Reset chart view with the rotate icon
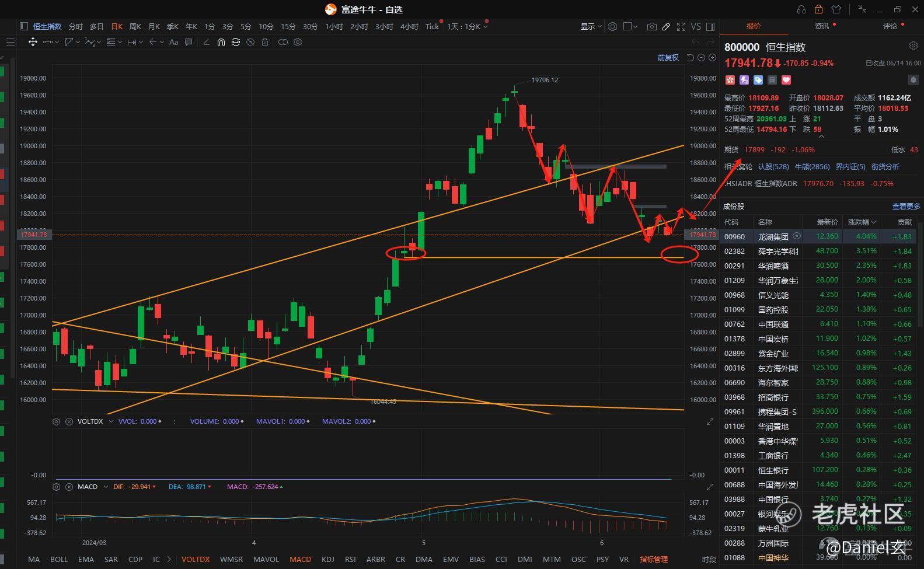924x569 pixels. pyautogui.click(x=691, y=57)
